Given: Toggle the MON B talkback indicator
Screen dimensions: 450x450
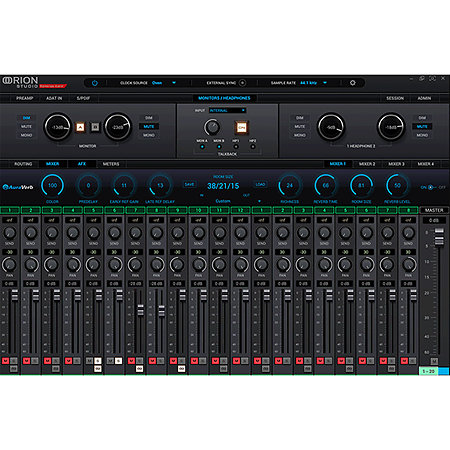Looking at the screenshot, I should coord(219,147).
